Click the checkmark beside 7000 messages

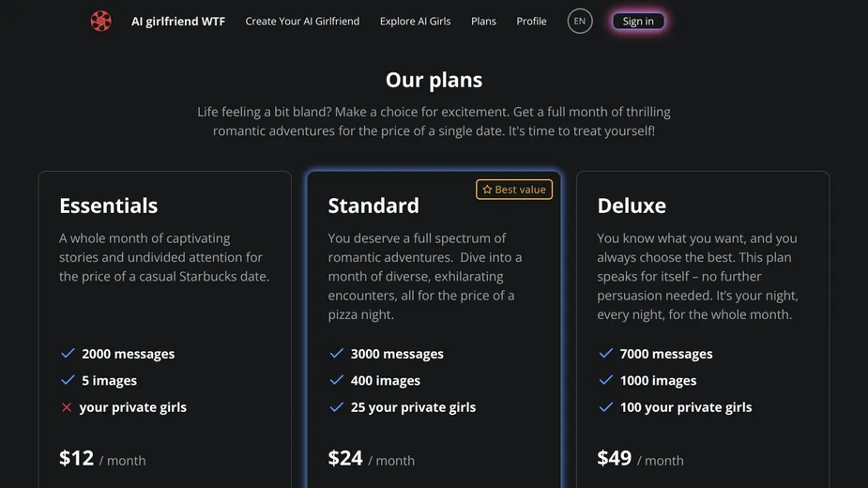pyautogui.click(x=605, y=354)
